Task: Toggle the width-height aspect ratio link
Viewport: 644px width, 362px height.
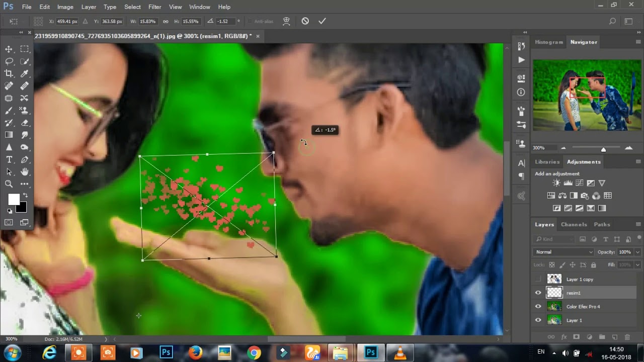Action: click(x=166, y=22)
